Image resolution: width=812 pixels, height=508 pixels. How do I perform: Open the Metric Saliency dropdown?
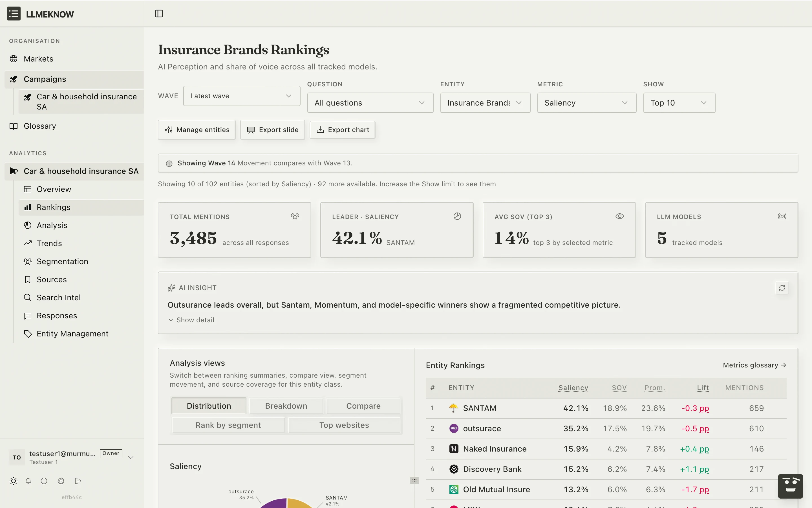[586, 103]
